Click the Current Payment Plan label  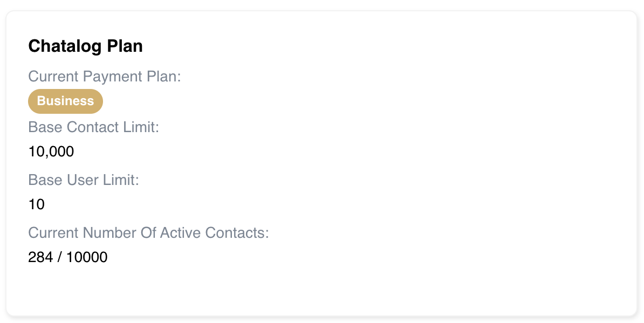pos(104,77)
